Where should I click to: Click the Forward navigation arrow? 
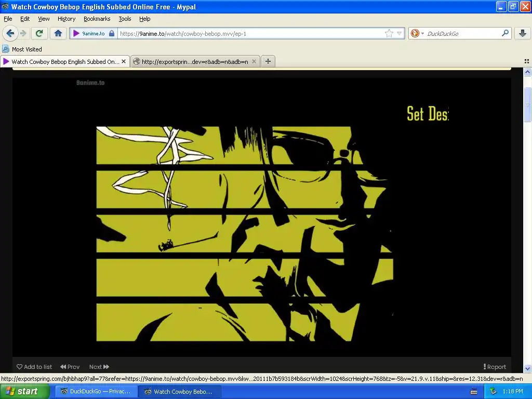(x=23, y=33)
